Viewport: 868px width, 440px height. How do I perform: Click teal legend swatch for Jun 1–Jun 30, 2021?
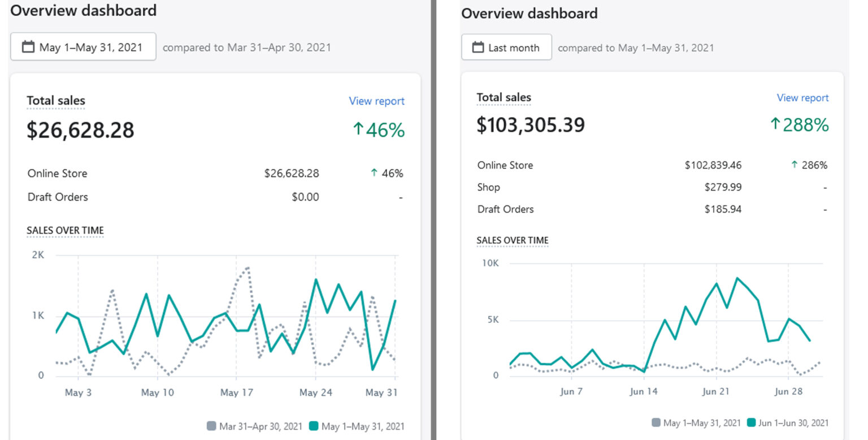pos(752,422)
